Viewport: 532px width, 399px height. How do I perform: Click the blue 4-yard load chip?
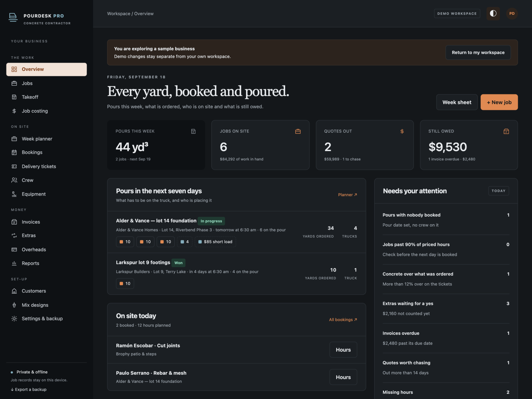(x=185, y=242)
